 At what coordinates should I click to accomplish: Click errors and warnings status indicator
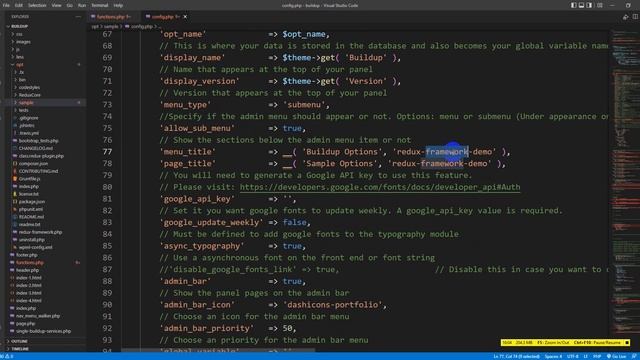pos(8,356)
